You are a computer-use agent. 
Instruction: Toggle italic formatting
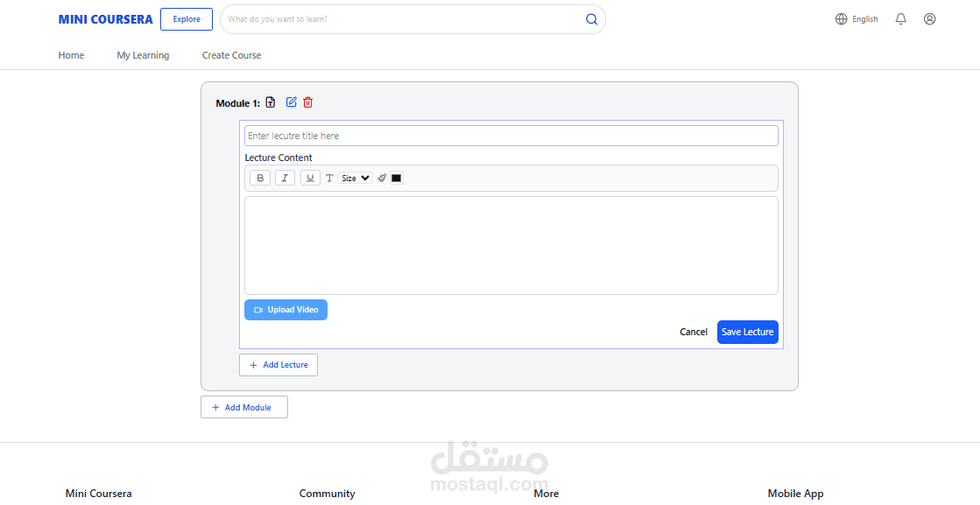(x=285, y=178)
